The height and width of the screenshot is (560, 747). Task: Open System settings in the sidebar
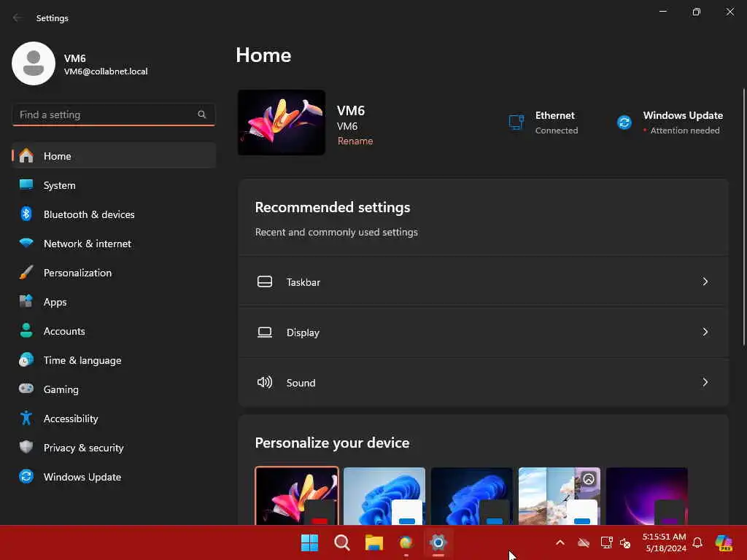click(114, 185)
